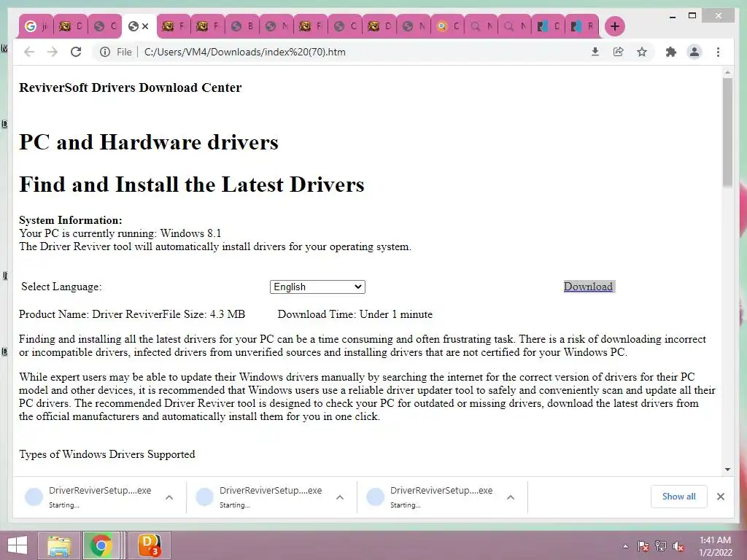Bookmark this page with the star
Image resolution: width=747 pixels, height=560 pixels.
tap(642, 52)
